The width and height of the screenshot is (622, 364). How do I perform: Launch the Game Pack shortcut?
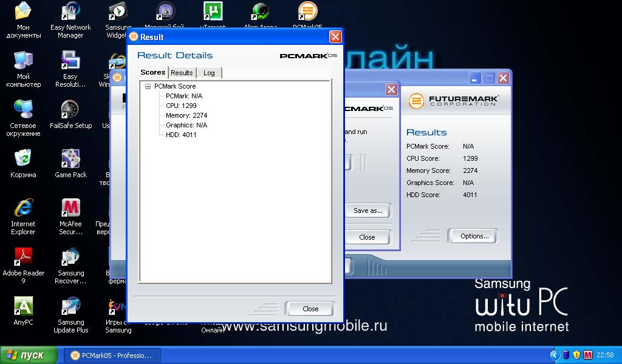coord(70,164)
